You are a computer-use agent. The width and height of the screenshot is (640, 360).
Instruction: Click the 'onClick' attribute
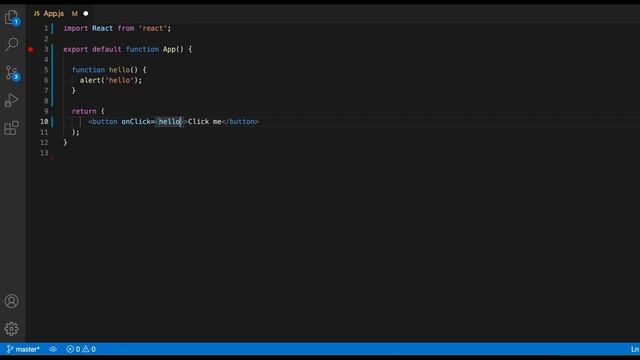(136, 122)
